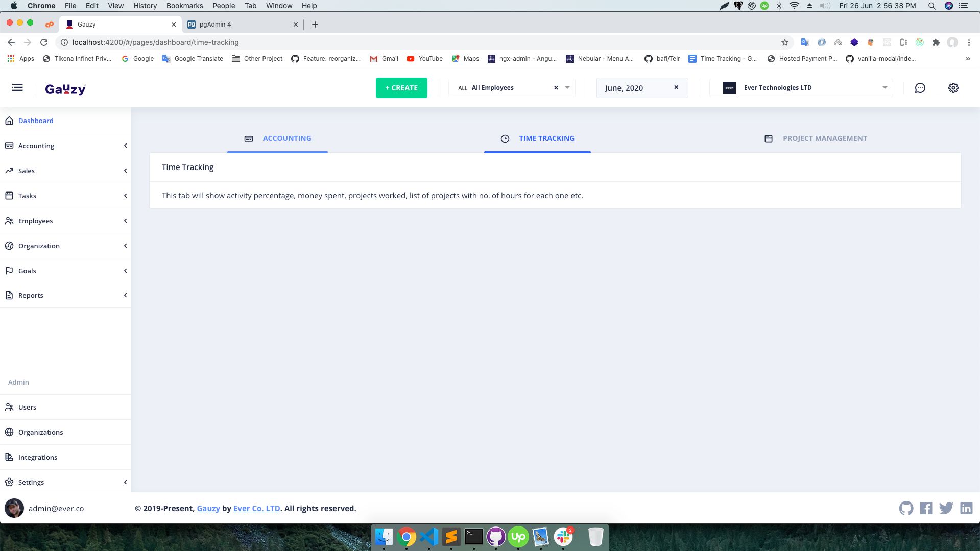Bookmark this page with the star icon

784,42
